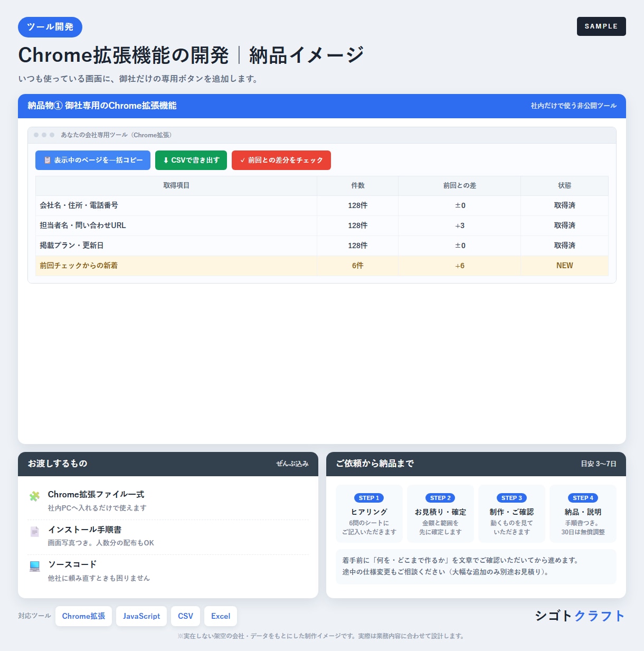This screenshot has height=651, width=644.
Task: Select the CSV tool tag
Action: click(185, 616)
